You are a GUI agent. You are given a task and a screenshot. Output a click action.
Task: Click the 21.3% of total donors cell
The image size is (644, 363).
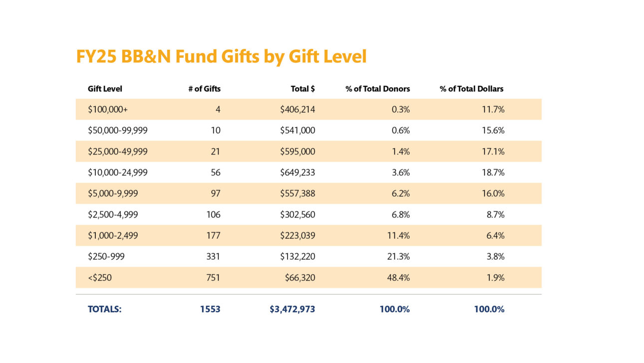tap(398, 256)
